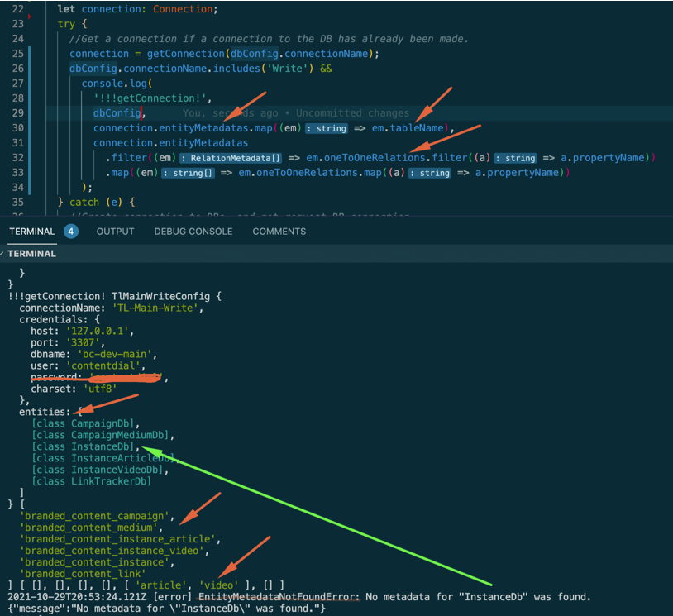Screen dimensions: 673x616
Task: Click user value 'contentdial'
Action: [103, 365]
